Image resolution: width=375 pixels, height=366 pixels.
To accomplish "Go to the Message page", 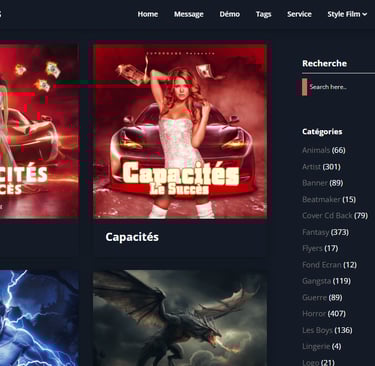I will click(x=189, y=14).
